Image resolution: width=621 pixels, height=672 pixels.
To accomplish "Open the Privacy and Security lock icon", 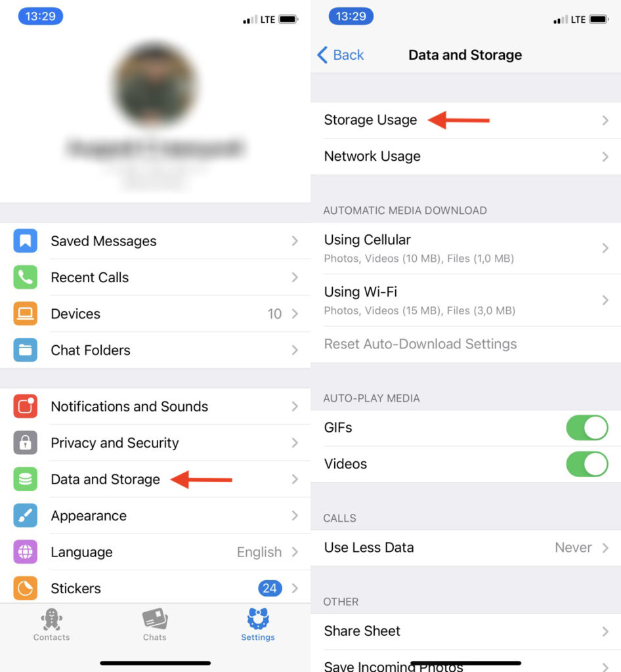I will 26,443.
